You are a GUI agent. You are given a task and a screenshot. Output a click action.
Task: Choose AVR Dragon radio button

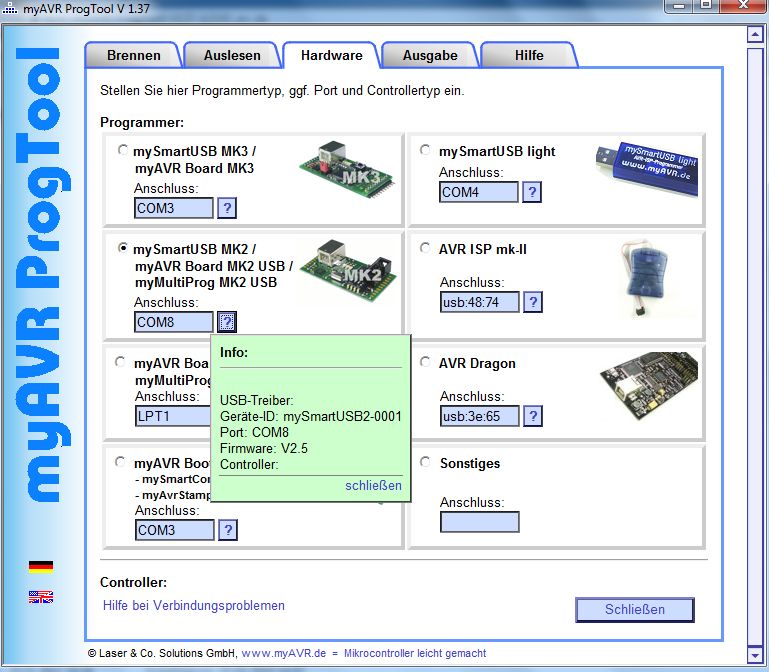click(x=425, y=362)
